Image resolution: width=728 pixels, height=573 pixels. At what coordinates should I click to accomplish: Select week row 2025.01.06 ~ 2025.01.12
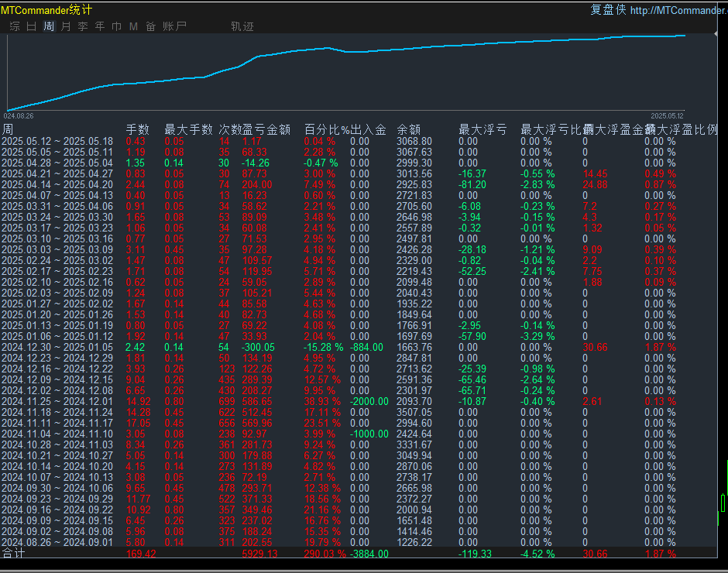click(x=359, y=336)
